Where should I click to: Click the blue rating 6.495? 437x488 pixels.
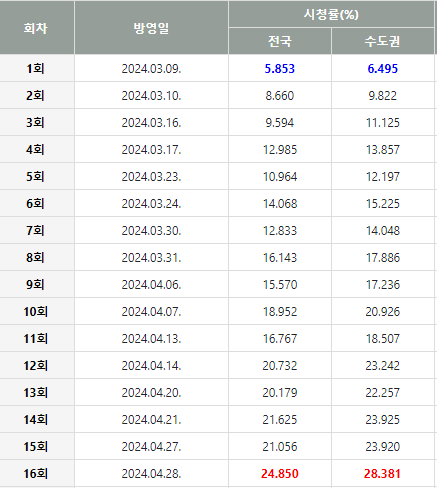[x=383, y=69]
